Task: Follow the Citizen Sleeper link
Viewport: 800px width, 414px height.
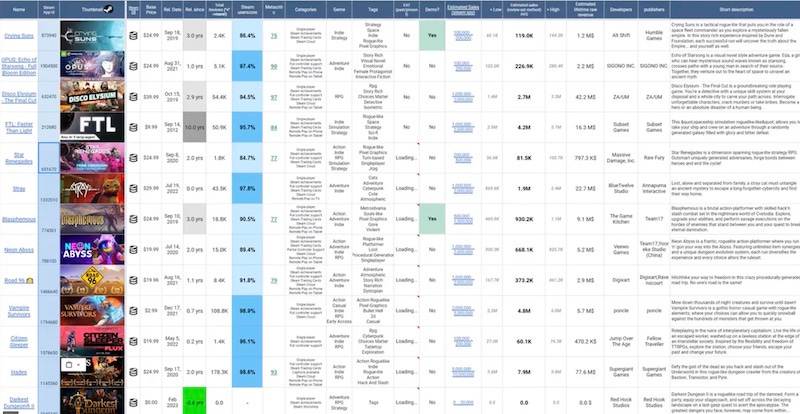Action: (19, 342)
